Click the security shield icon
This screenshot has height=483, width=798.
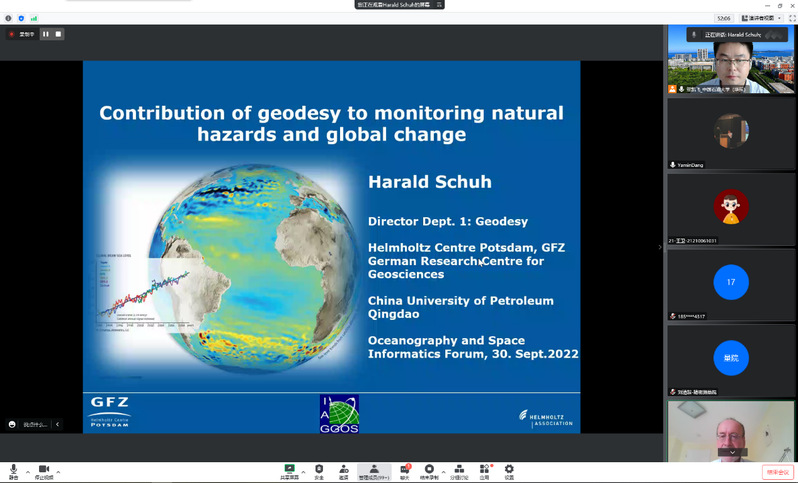[21, 18]
